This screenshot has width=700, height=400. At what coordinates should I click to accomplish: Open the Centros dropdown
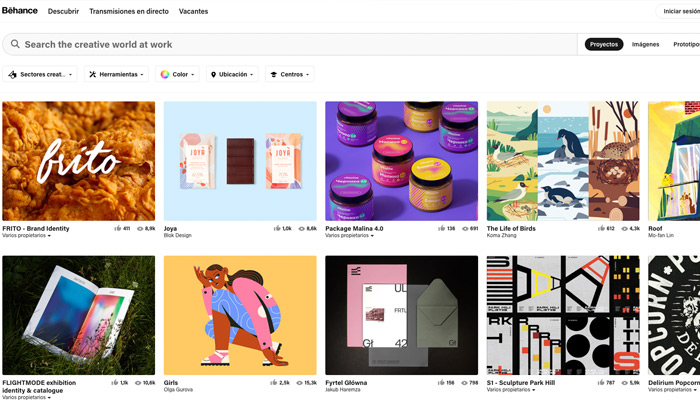tap(290, 74)
